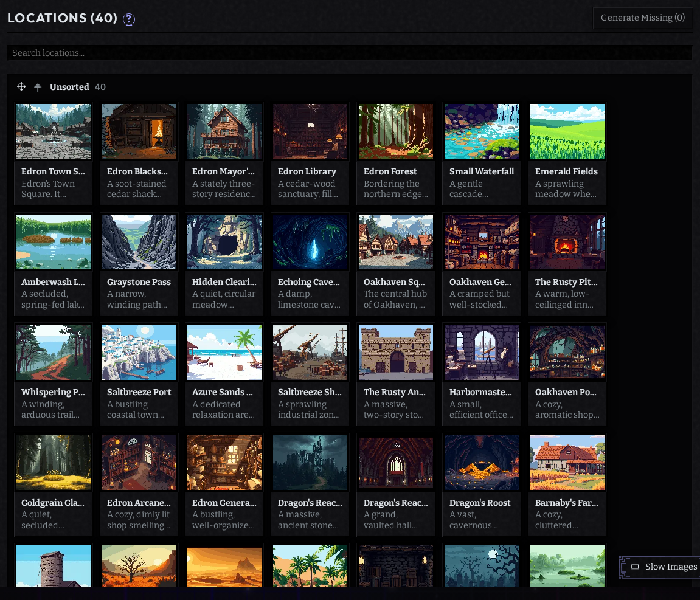Open the Emerald Fields thumbnail
This screenshot has width=700, height=600.
(567, 131)
